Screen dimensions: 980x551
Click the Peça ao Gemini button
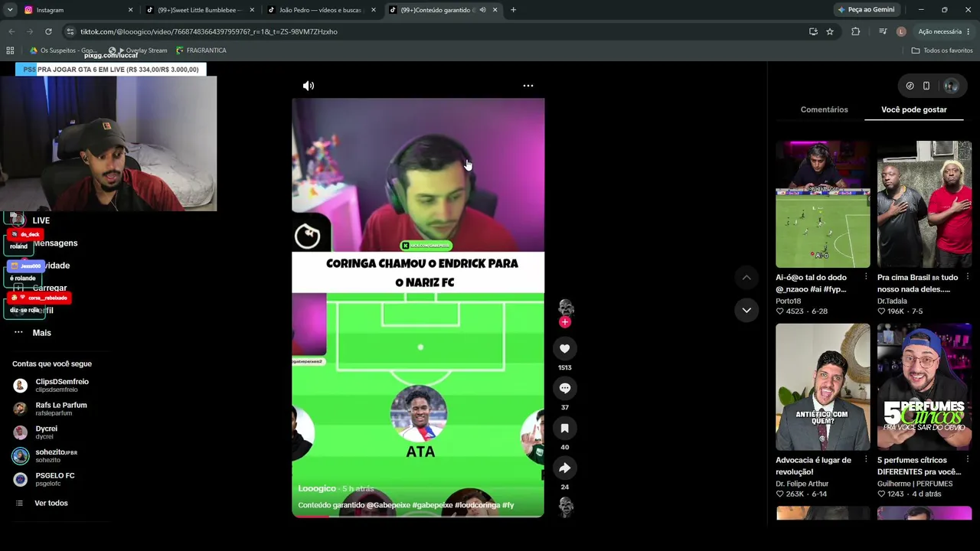(866, 10)
